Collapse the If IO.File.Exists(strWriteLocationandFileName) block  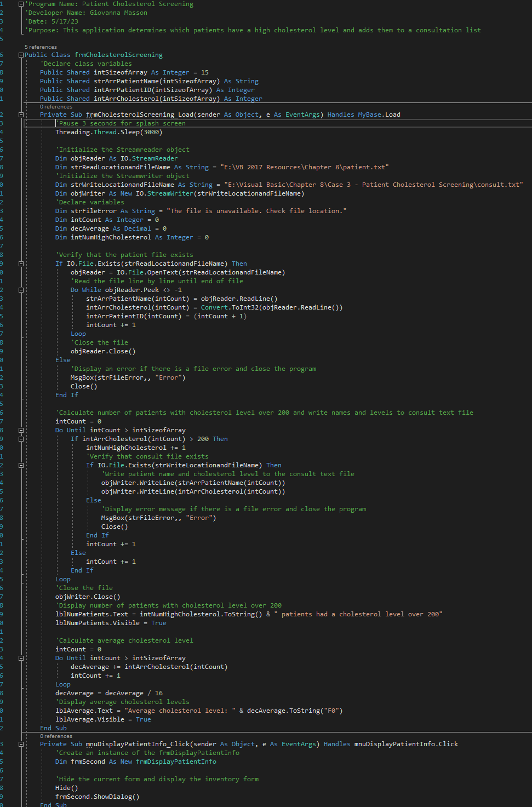(x=21, y=465)
